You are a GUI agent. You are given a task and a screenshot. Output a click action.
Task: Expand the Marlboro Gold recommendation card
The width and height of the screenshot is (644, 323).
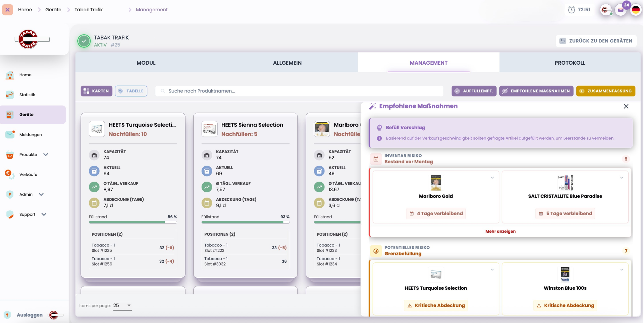tap(492, 178)
